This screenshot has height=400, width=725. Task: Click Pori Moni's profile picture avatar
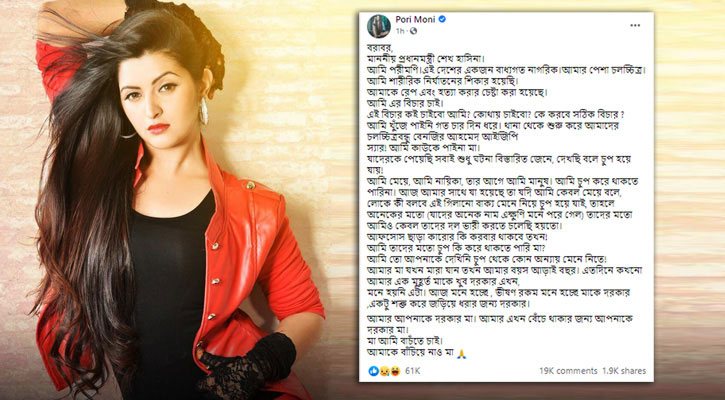pos(379,26)
